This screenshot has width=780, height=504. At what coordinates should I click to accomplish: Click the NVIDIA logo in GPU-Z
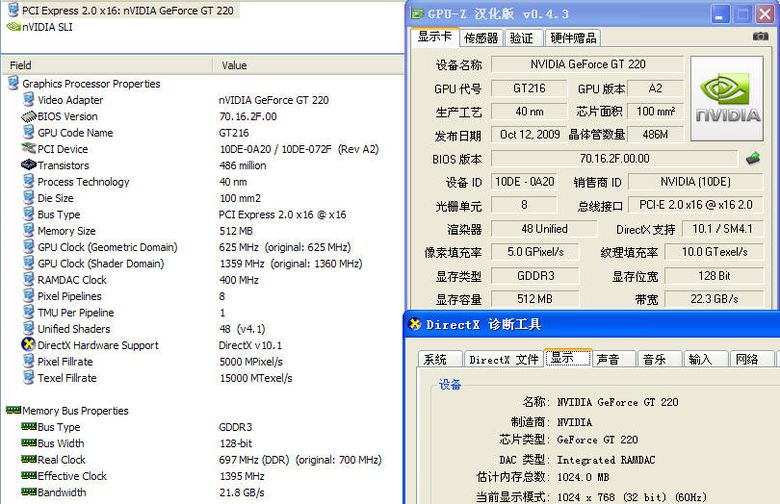pos(727,99)
